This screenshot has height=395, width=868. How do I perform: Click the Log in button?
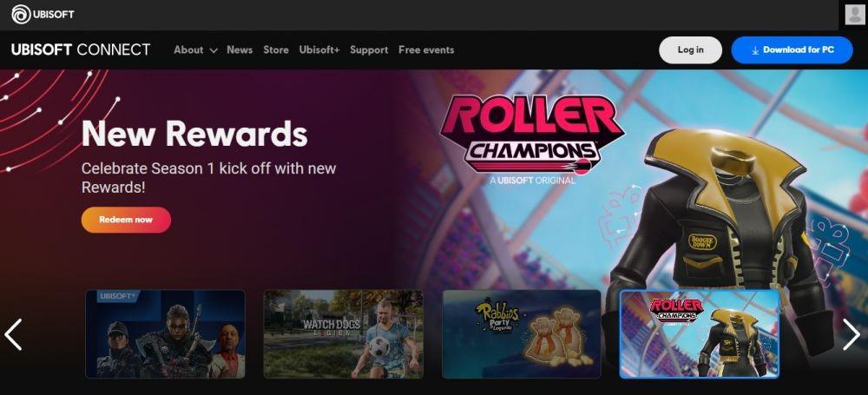690,49
